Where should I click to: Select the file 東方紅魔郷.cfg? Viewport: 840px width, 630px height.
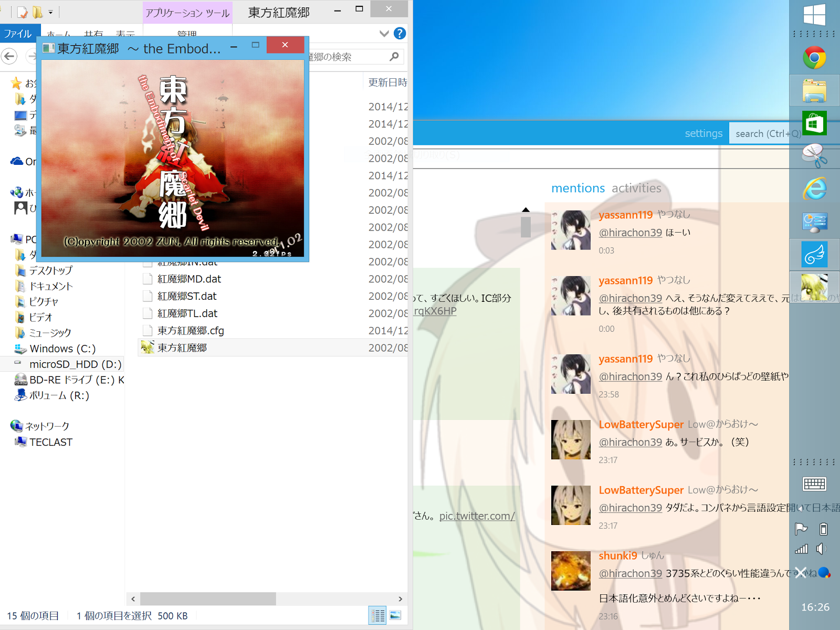pyautogui.click(x=191, y=331)
